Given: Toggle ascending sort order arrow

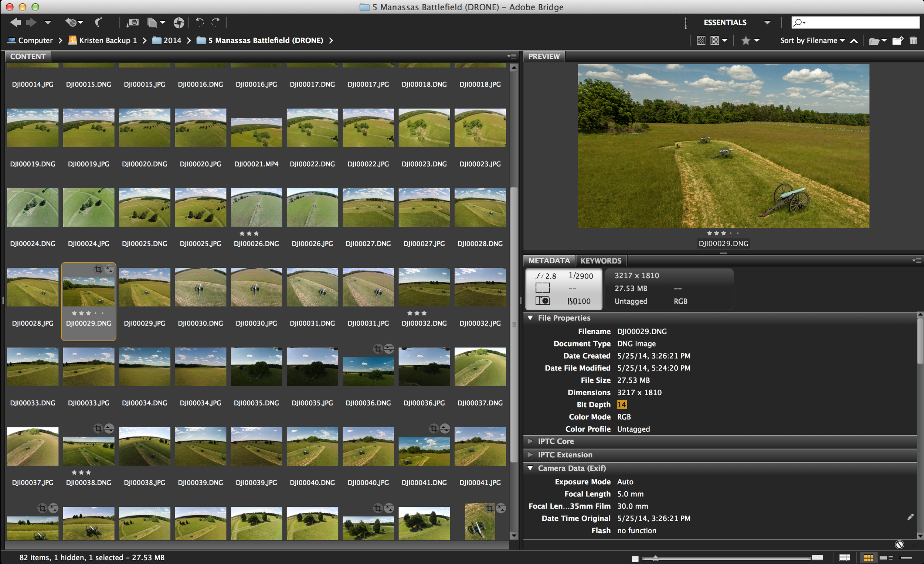Looking at the screenshot, I should [x=854, y=41].
